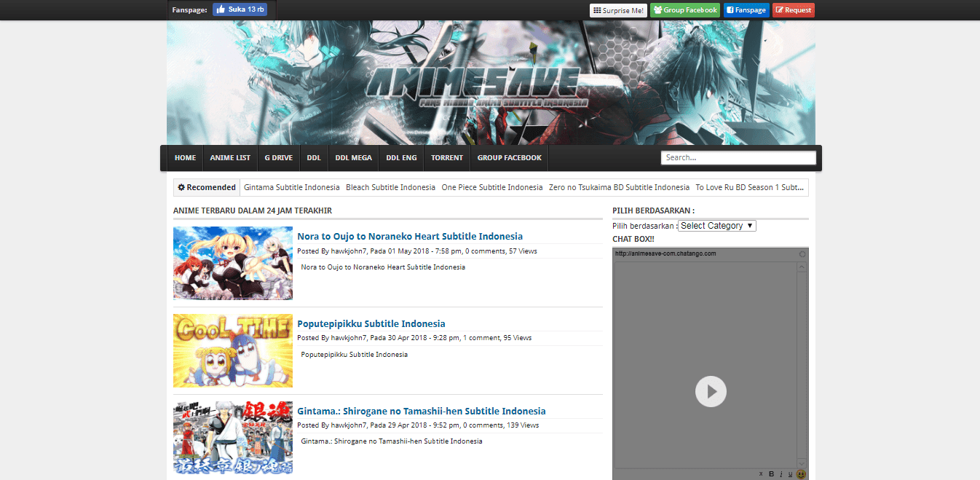Open the Poputepipikku Subtitle Indonesia post link
The image size is (980, 480).
point(370,323)
